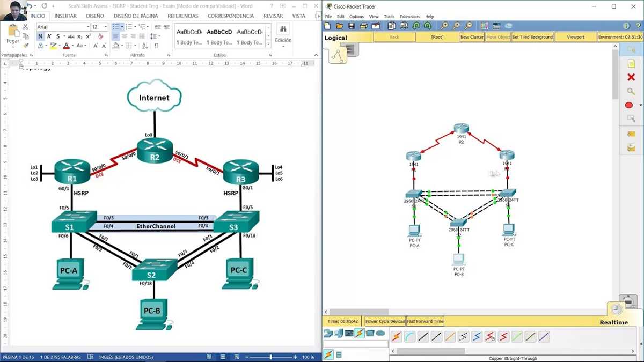Open file via Packet Tracer folder icon
Image resolution: width=644 pixels, height=362 pixels.
click(x=339, y=26)
